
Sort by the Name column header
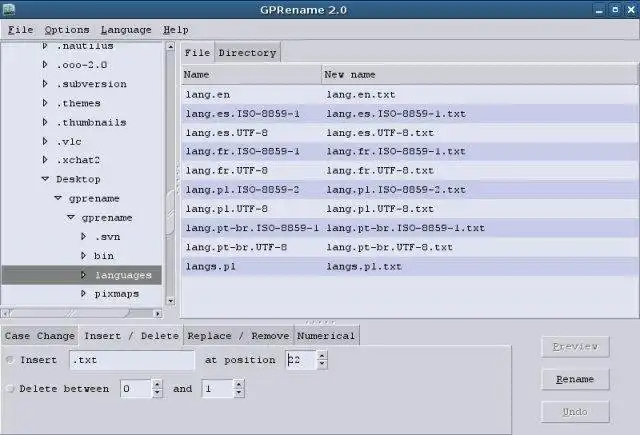click(251, 75)
